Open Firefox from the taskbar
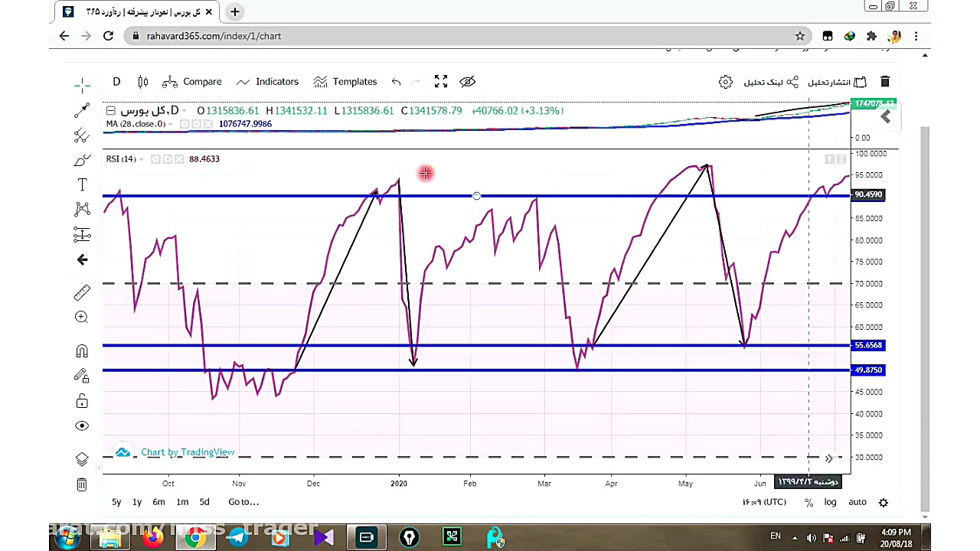Image resolution: width=980 pixels, height=551 pixels. click(x=152, y=537)
